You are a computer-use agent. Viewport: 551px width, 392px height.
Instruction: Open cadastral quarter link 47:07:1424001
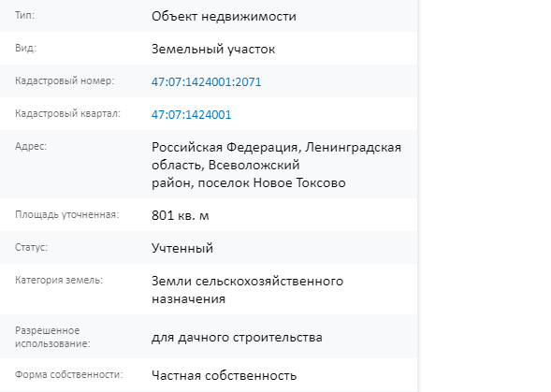click(x=191, y=115)
